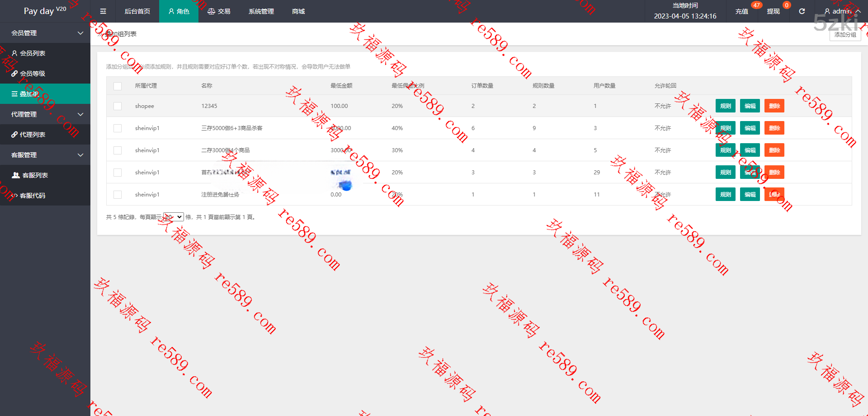Click the refresh icon in top bar
The image size is (868, 416).
[802, 11]
